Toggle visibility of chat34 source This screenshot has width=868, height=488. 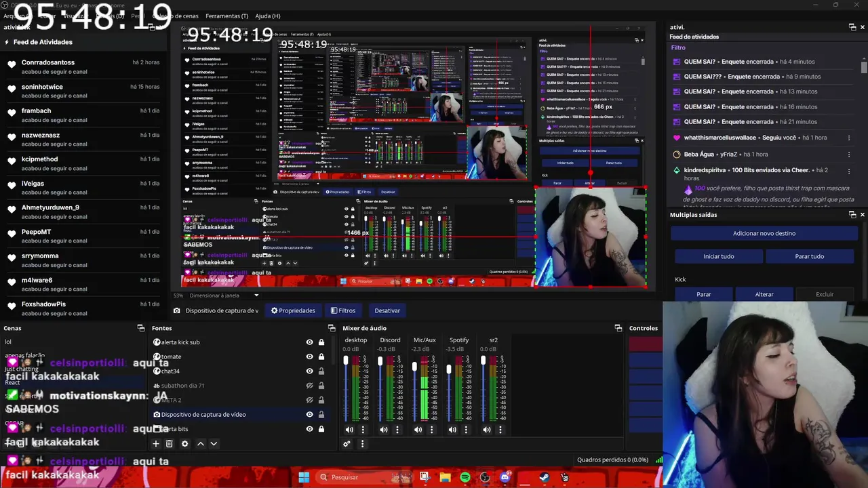[309, 371]
